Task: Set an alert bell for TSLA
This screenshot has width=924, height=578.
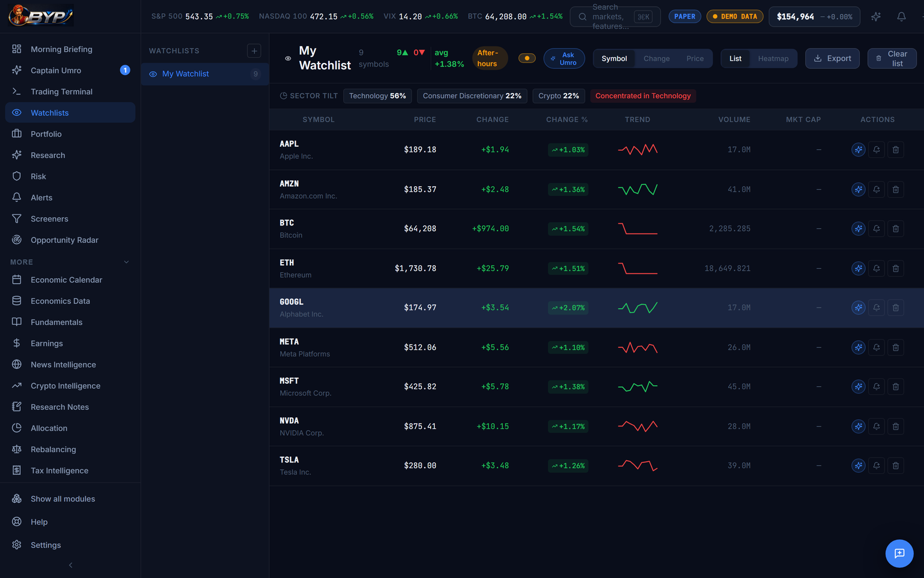Action: [x=877, y=466]
